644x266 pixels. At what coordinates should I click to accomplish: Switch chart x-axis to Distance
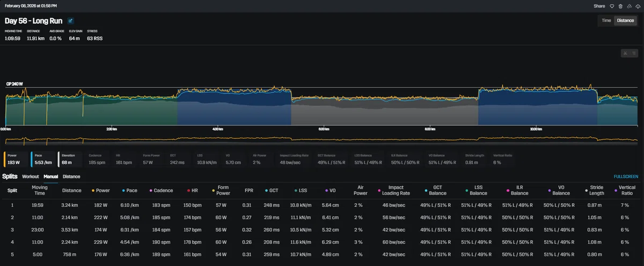(625, 20)
